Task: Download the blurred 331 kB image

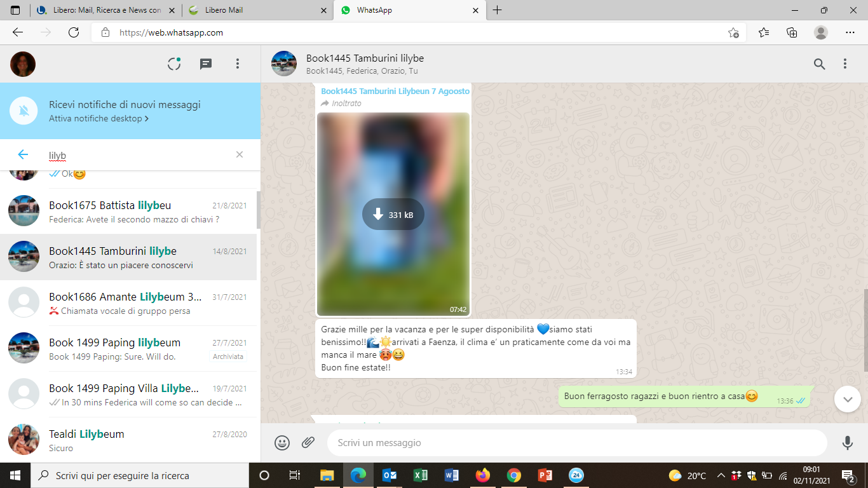Action: 393,215
